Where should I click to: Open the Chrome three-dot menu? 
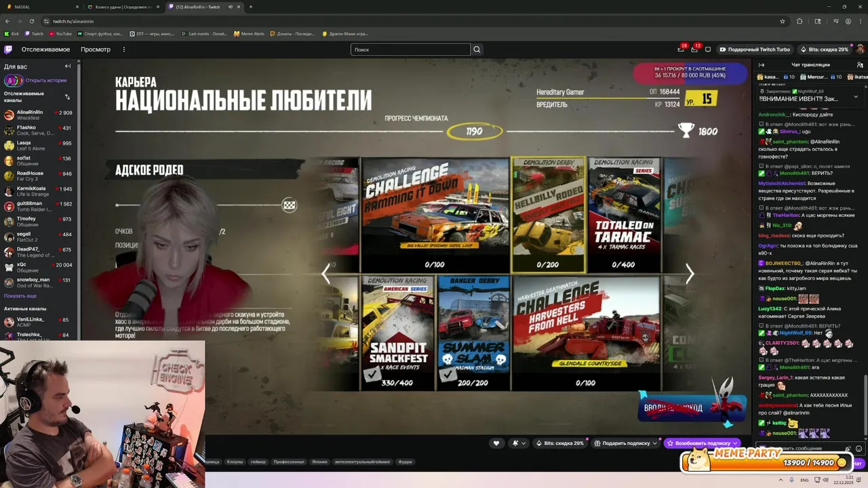pyautogui.click(x=860, y=21)
